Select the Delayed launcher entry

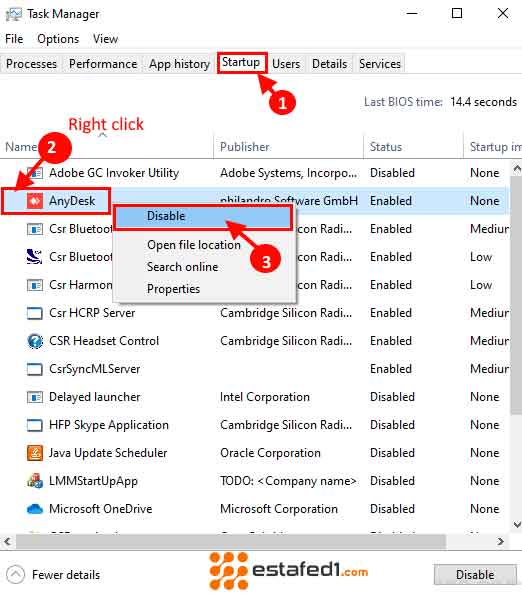(x=94, y=397)
